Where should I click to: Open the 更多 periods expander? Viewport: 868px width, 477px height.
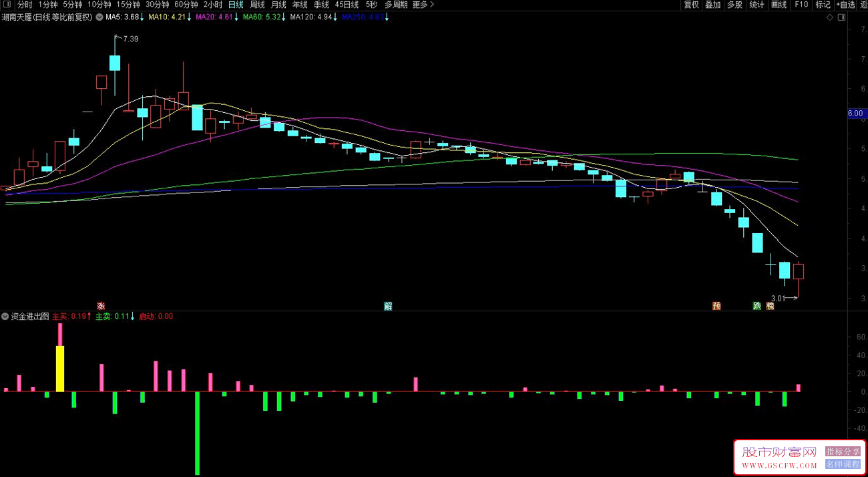point(423,5)
